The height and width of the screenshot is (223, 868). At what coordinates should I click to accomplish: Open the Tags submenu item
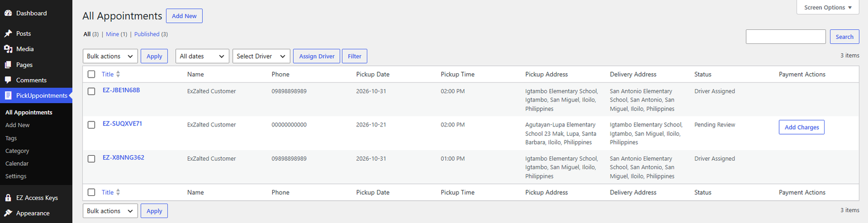pyautogui.click(x=11, y=138)
